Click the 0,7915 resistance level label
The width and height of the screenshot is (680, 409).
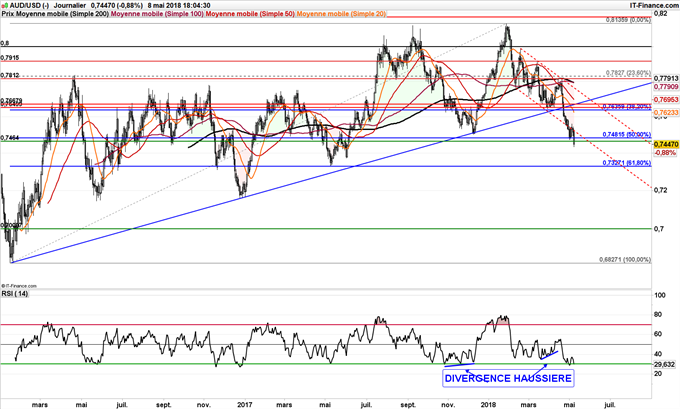tap(10, 58)
